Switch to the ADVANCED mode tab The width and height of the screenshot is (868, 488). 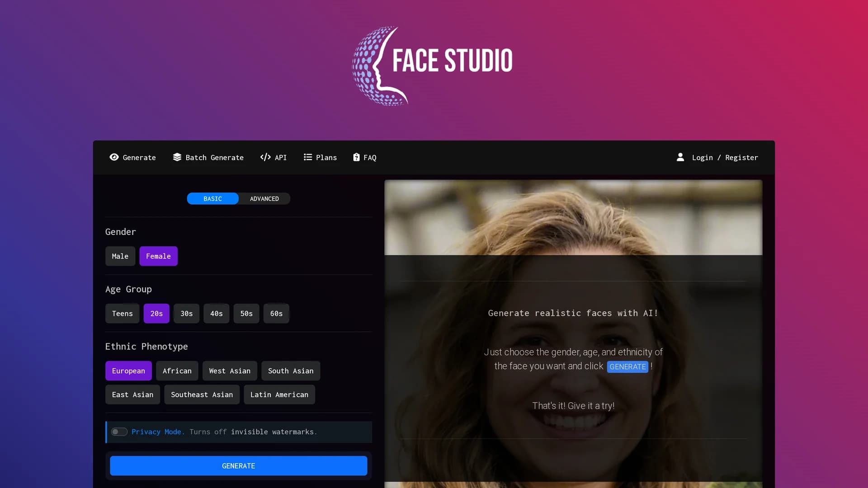(x=264, y=198)
